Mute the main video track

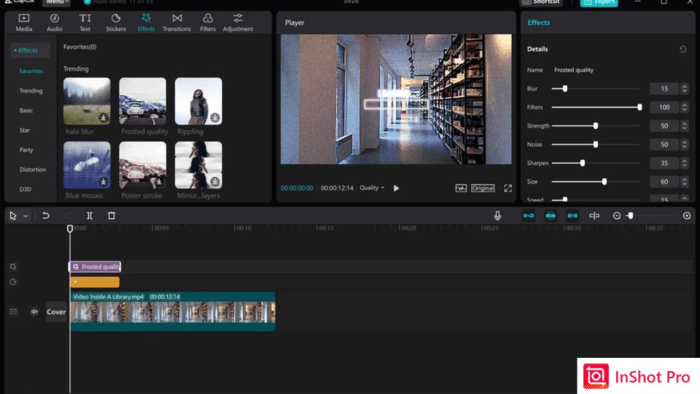coord(34,312)
